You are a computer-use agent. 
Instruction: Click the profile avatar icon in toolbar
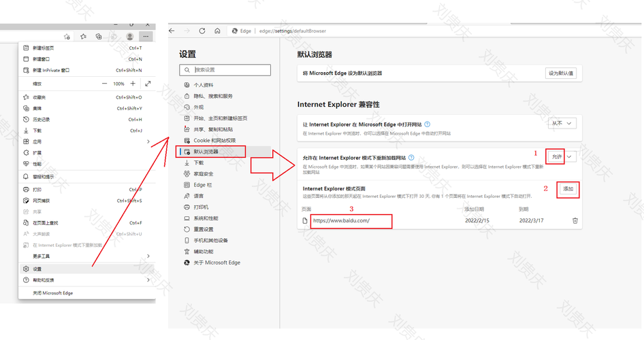[x=130, y=37]
